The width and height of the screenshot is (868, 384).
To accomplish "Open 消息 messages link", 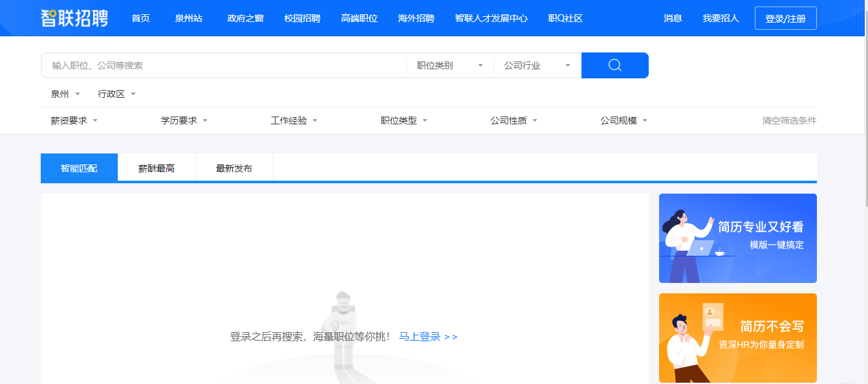I will click(x=673, y=18).
